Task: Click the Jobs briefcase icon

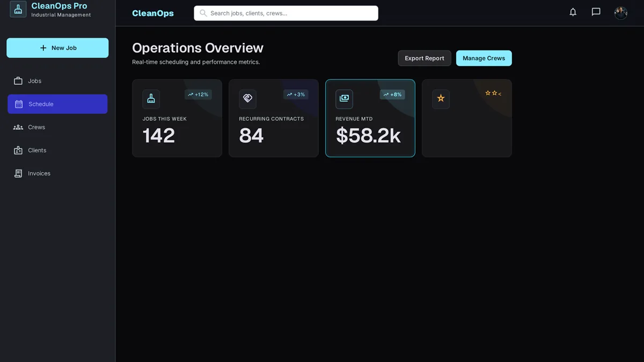Action: pyautogui.click(x=18, y=81)
